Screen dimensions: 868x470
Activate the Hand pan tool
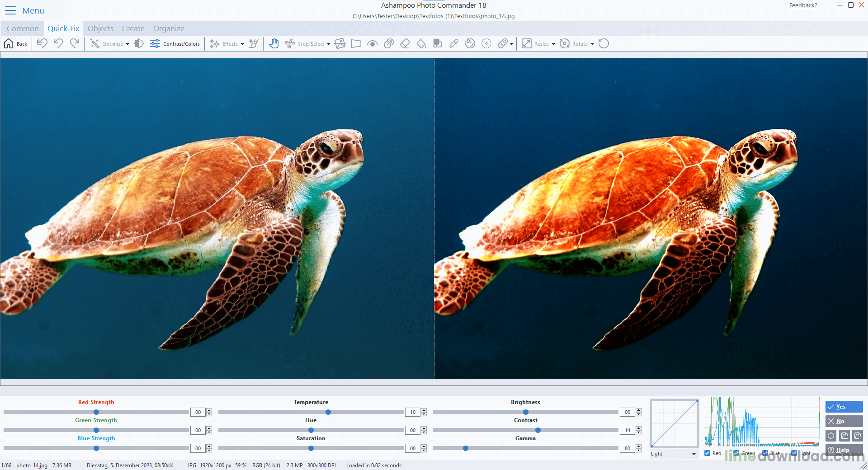[x=274, y=43]
